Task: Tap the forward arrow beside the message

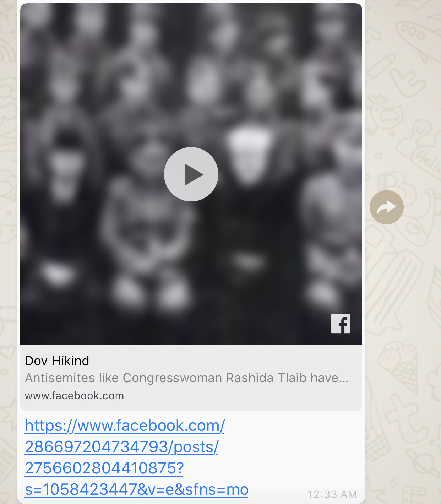Action: click(387, 207)
